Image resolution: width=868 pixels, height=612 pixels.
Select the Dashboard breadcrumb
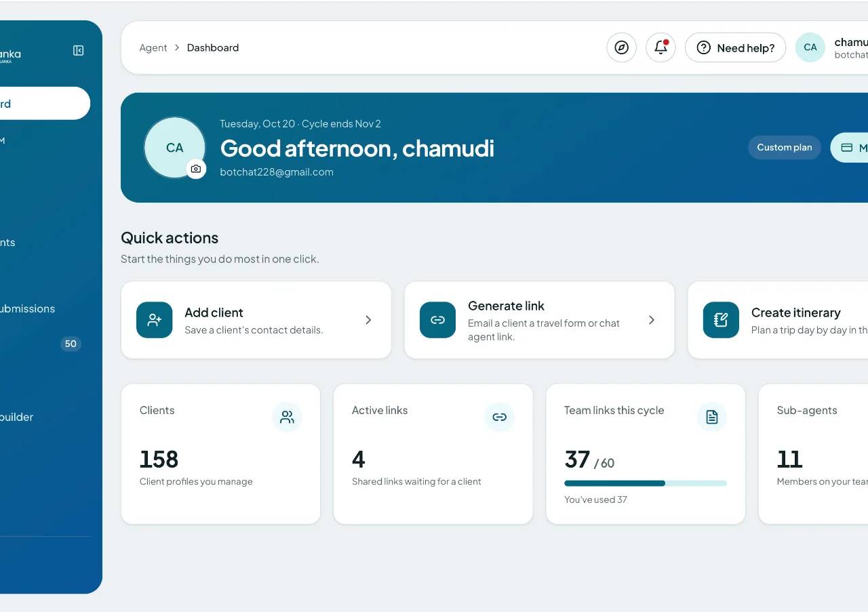[213, 47]
